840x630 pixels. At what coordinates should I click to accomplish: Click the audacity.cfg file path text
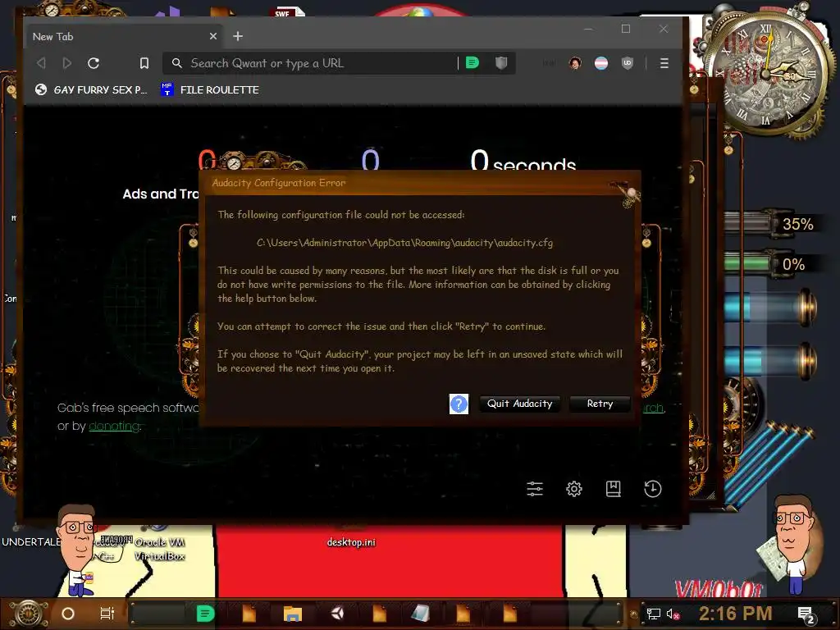tap(404, 243)
